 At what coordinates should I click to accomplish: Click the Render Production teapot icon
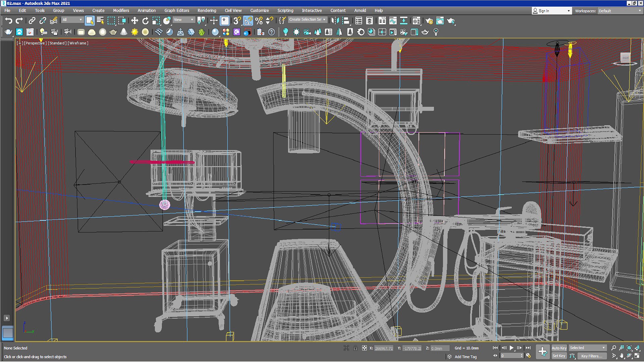click(451, 21)
